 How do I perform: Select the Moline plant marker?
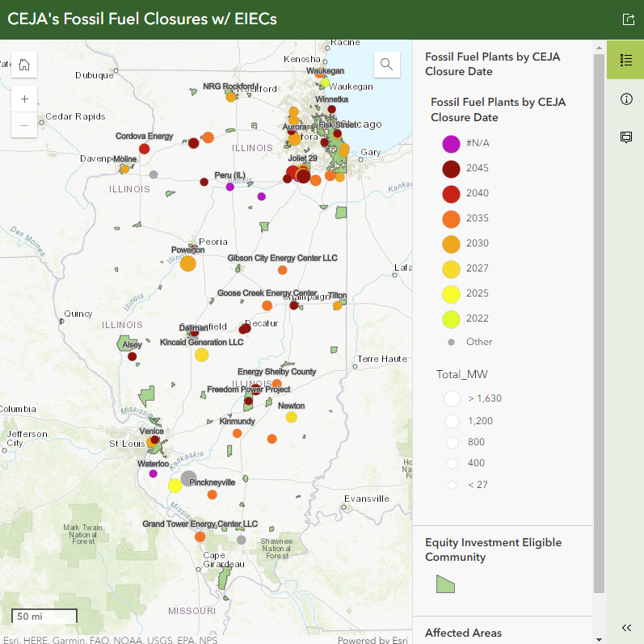[x=125, y=169]
